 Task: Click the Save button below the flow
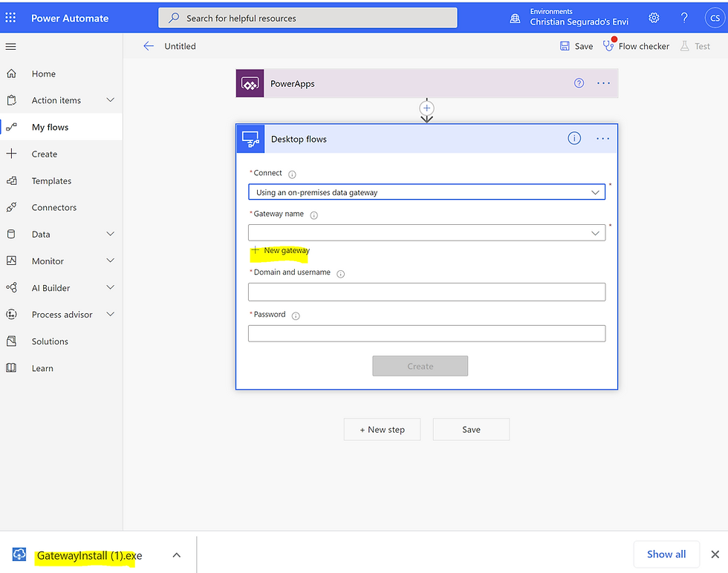[471, 429]
